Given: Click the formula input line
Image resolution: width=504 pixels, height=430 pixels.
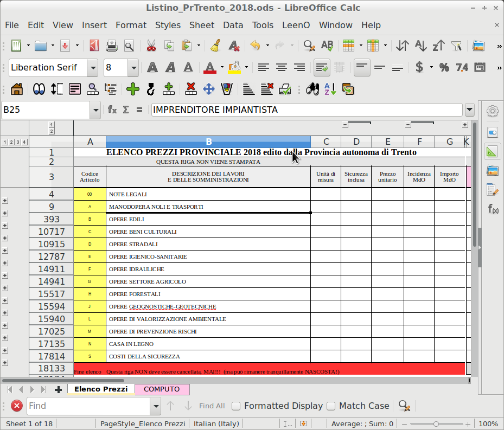Looking at the screenshot, I should coord(307,110).
